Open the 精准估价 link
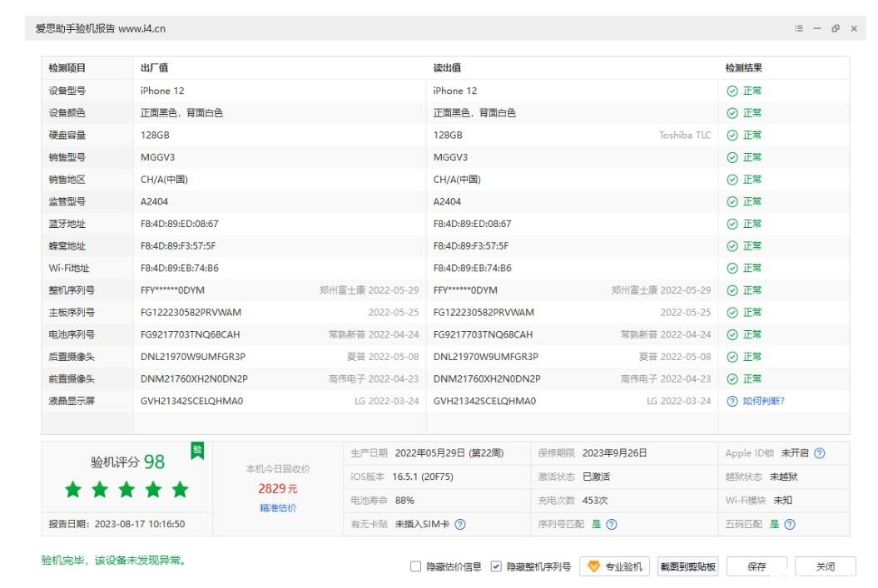Image resolution: width=878 pixels, height=588 pixels. pos(278,508)
